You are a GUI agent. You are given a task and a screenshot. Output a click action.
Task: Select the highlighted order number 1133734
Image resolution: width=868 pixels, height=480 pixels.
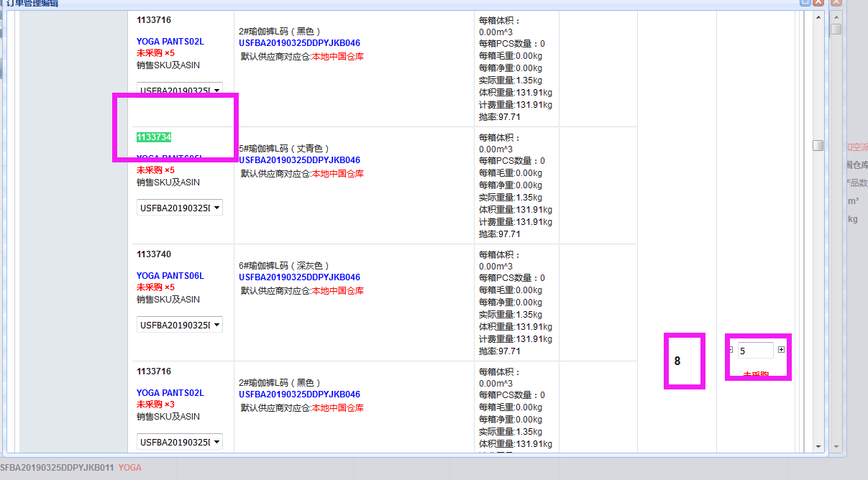pyautogui.click(x=154, y=137)
